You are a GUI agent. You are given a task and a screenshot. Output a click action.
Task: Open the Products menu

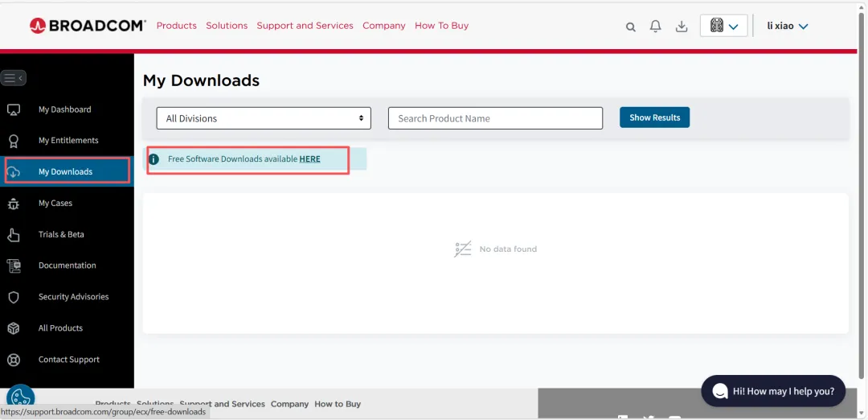[177, 26]
